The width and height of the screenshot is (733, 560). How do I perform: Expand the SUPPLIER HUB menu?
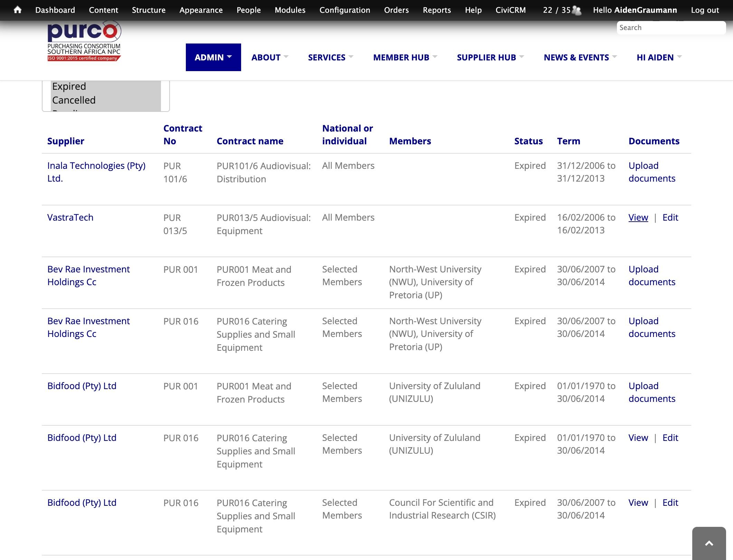491,57
